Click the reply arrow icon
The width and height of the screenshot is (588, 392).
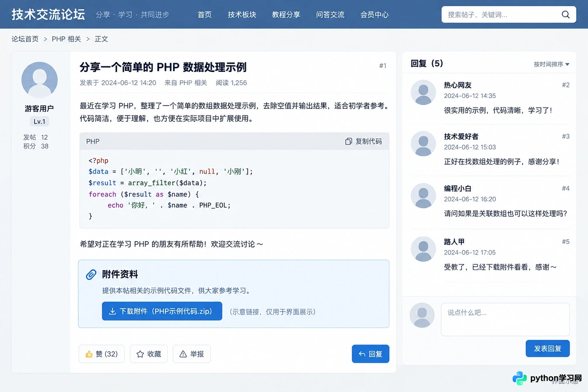(x=362, y=354)
